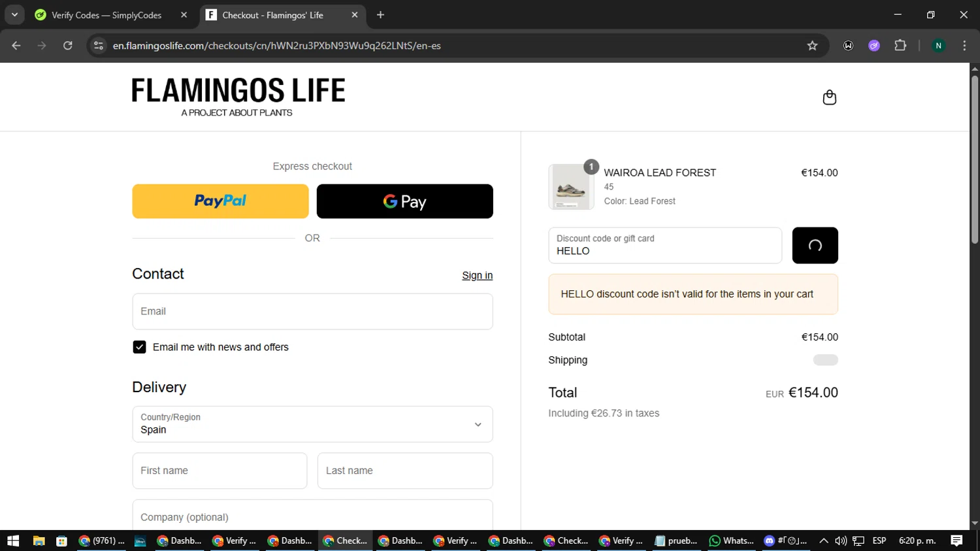Bookmark this page with the star icon
Viewport: 980px width, 551px height.
click(x=812, y=46)
